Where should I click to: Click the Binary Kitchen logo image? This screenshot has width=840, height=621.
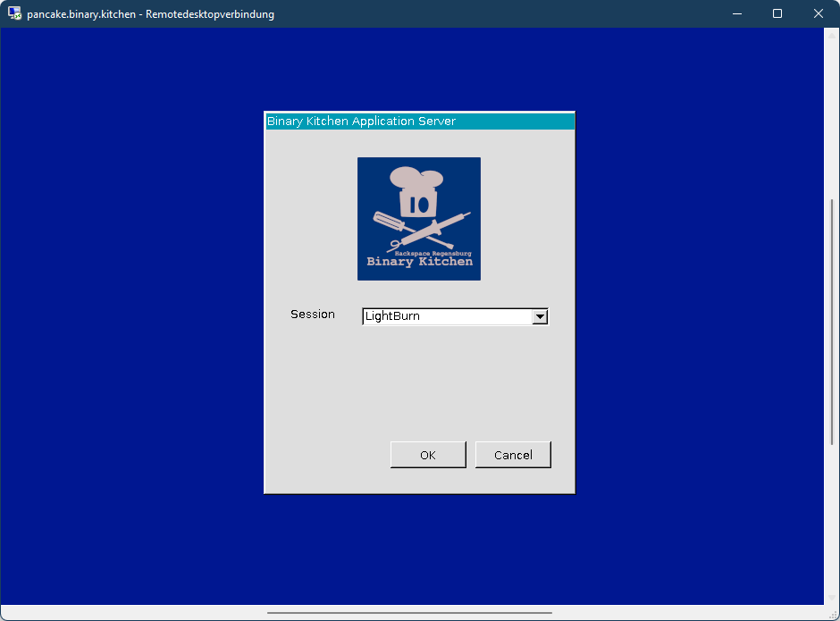point(419,219)
